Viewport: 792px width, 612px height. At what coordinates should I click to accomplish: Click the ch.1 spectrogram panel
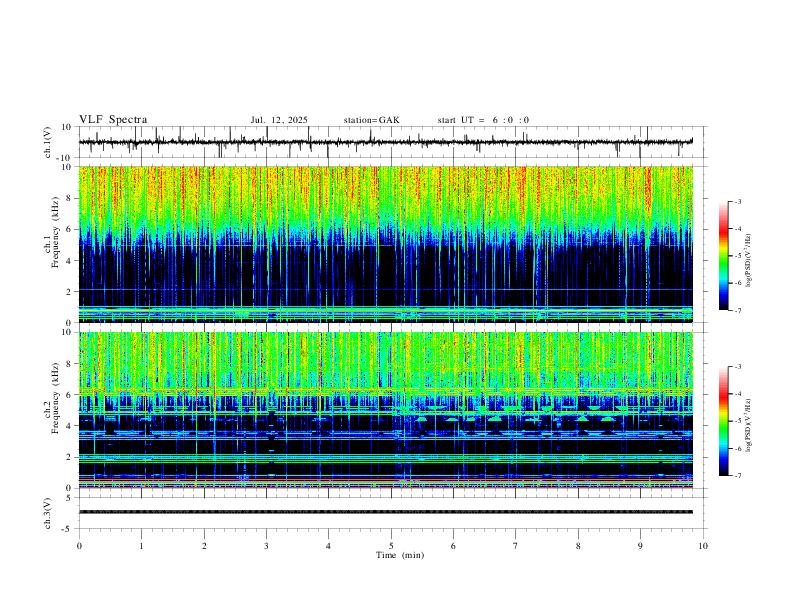(386, 244)
